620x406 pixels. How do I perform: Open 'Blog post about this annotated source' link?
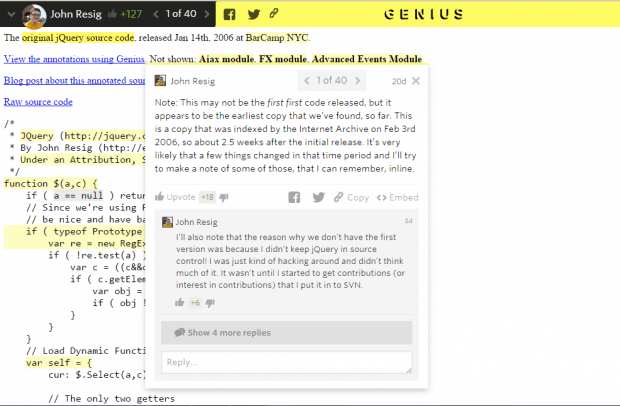tap(74, 80)
